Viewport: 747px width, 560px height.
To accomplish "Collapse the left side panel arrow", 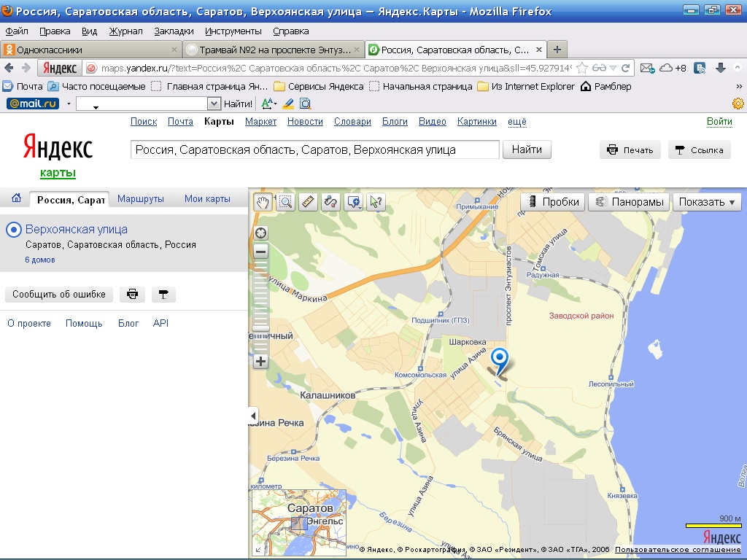I will [x=253, y=416].
